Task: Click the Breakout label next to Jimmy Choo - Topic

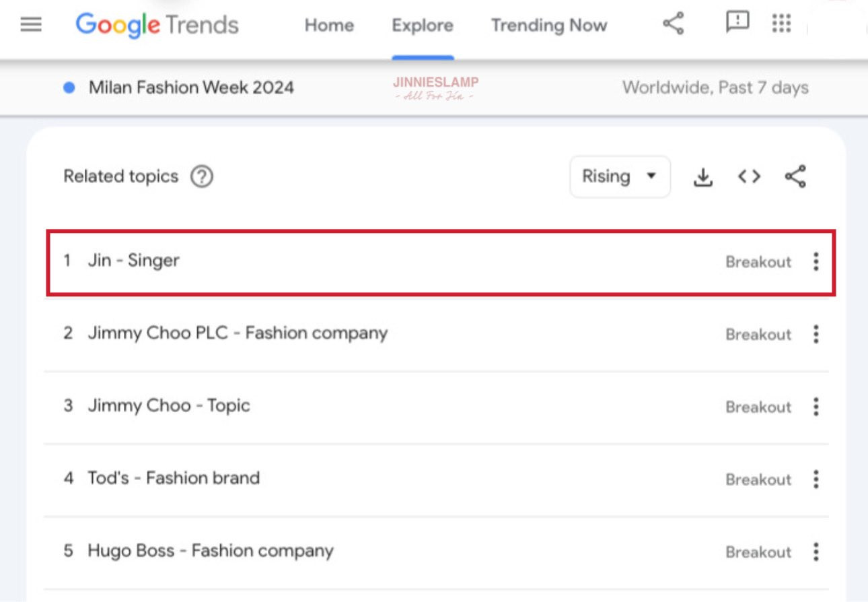Action: [758, 407]
